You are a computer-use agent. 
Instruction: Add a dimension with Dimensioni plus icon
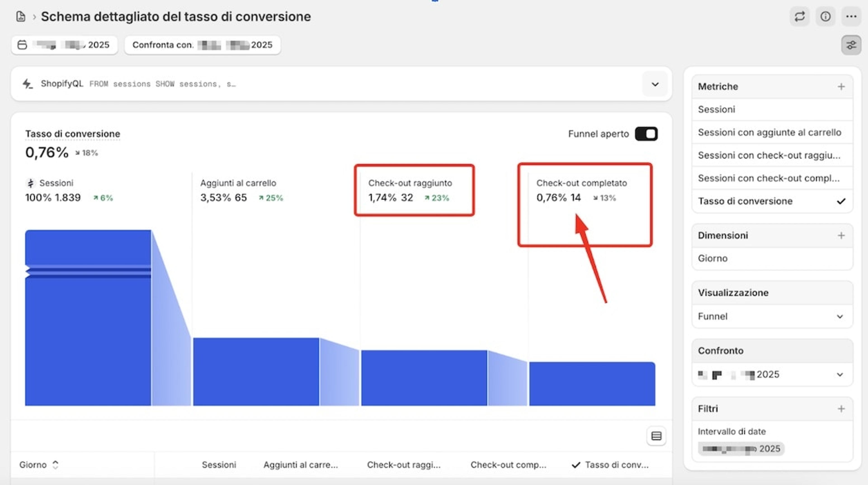pyautogui.click(x=841, y=235)
